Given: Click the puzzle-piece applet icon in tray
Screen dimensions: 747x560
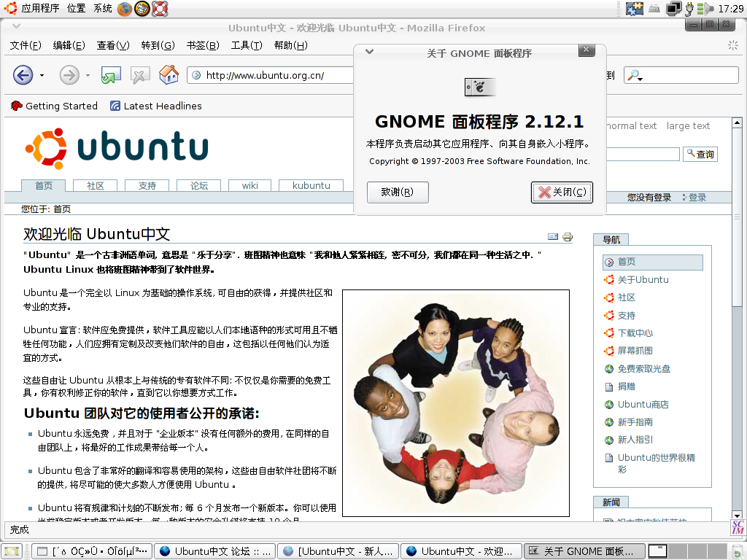Looking at the screenshot, I should pos(634,8).
